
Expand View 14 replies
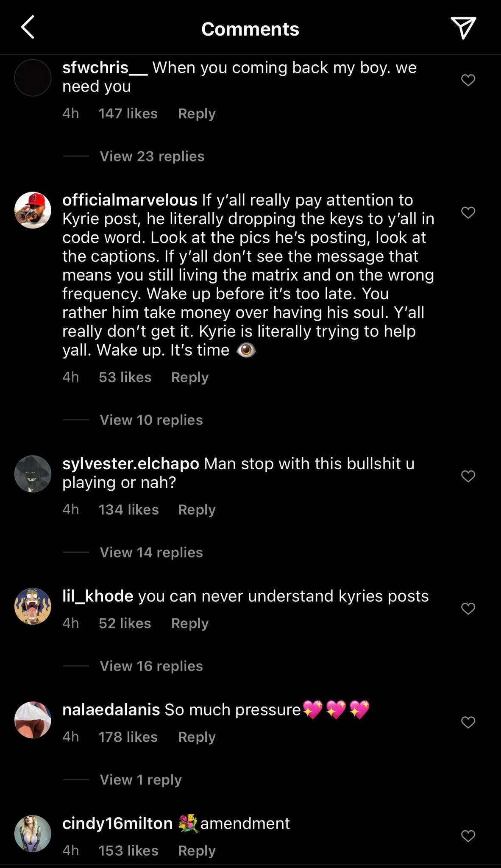[x=151, y=552]
